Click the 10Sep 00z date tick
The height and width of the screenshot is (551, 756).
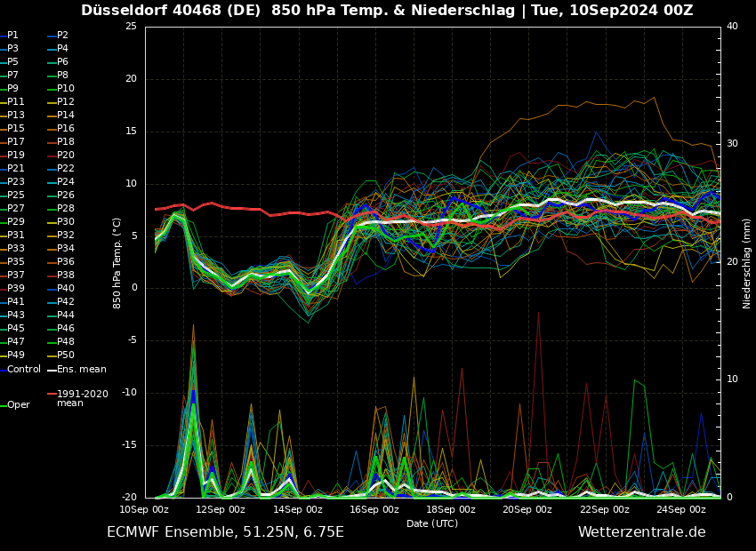pos(144,509)
